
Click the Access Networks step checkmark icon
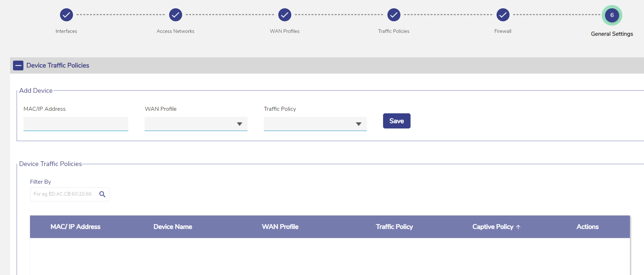[176, 15]
